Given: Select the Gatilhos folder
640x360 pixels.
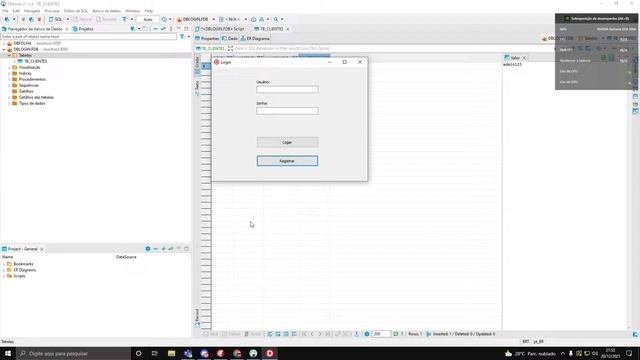Looking at the screenshot, I should point(26,91).
